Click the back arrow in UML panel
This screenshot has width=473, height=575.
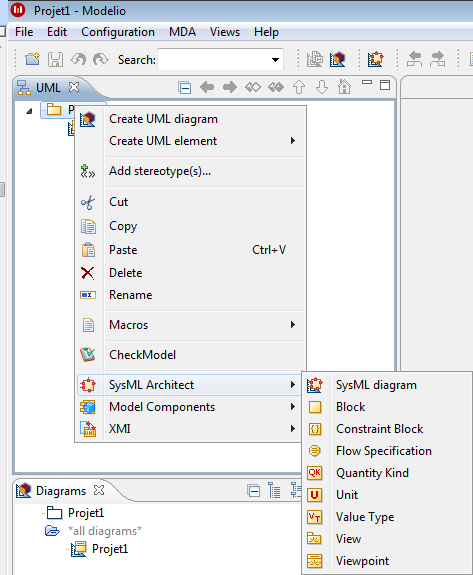(207, 87)
